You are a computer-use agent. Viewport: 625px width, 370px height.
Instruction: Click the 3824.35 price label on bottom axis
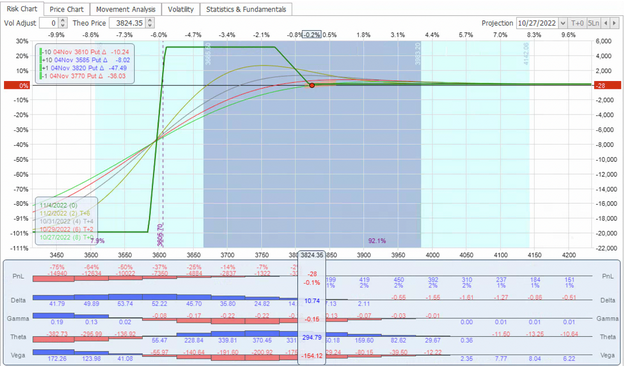[312, 255]
